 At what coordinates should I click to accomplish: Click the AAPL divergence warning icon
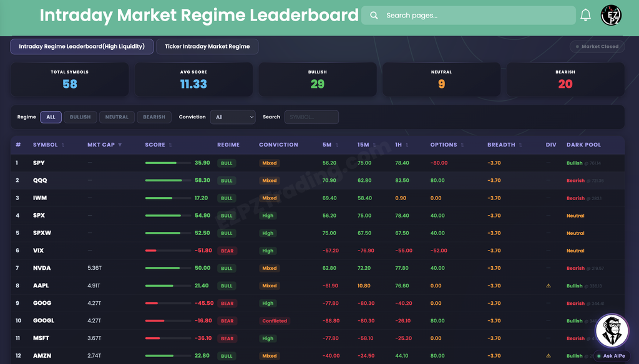point(548,286)
